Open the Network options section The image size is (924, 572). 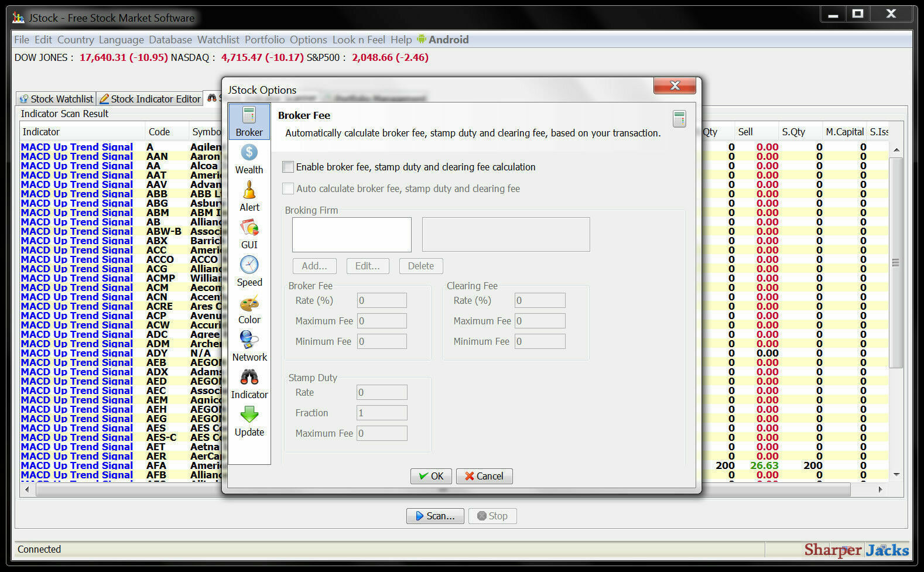point(249,347)
